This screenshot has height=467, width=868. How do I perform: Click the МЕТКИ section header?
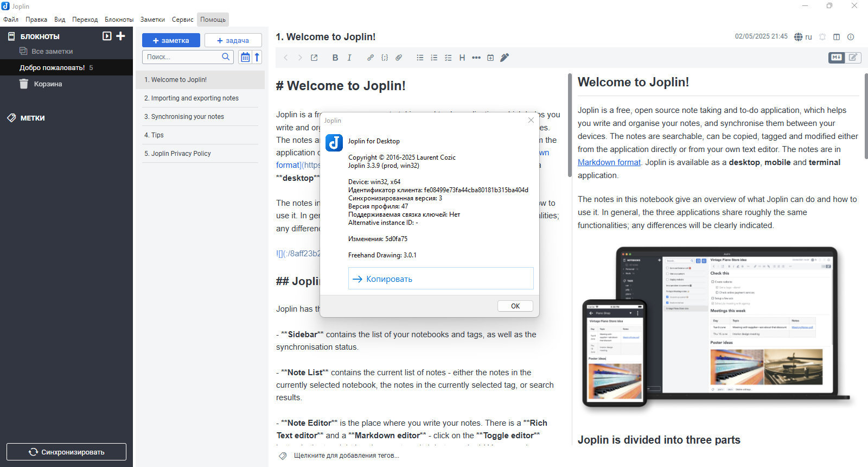33,118
